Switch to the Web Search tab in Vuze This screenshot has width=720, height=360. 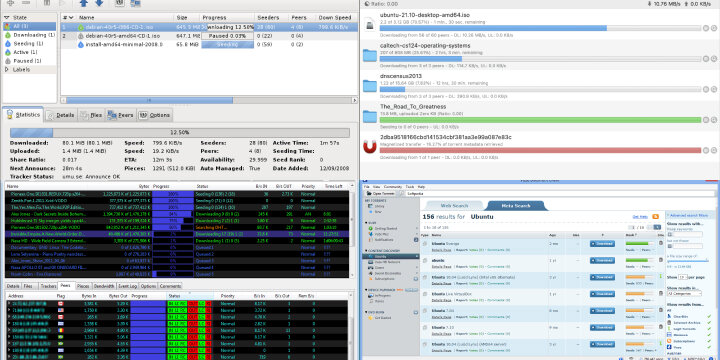[x=454, y=206]
